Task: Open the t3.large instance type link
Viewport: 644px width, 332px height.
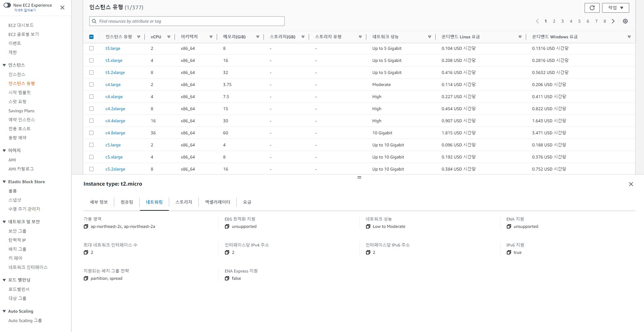Action: click(x=113, y=48)
